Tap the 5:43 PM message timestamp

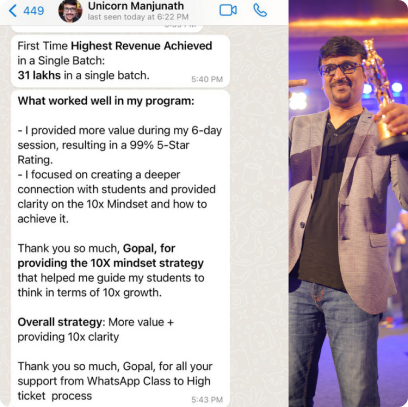click(x=207, y=400)
